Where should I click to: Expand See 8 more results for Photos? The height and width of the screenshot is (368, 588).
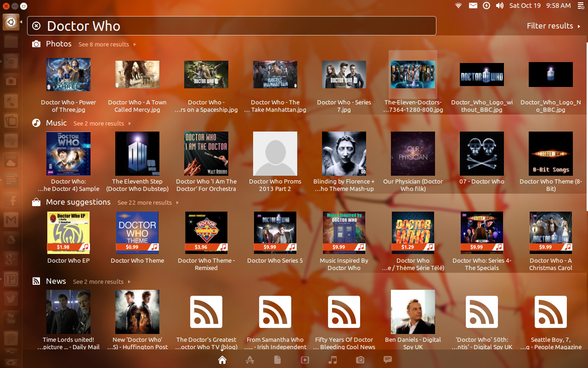[107, 45]
